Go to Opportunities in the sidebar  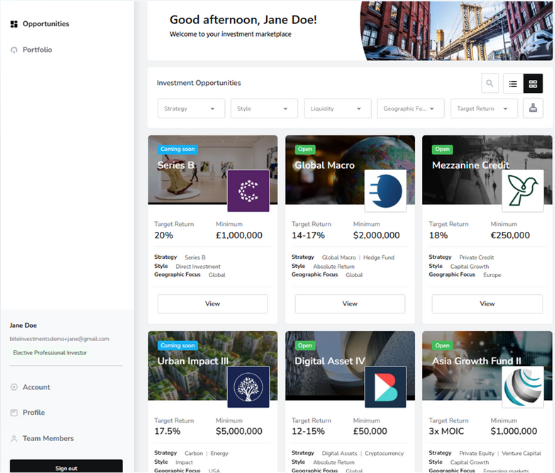[46, 24]
